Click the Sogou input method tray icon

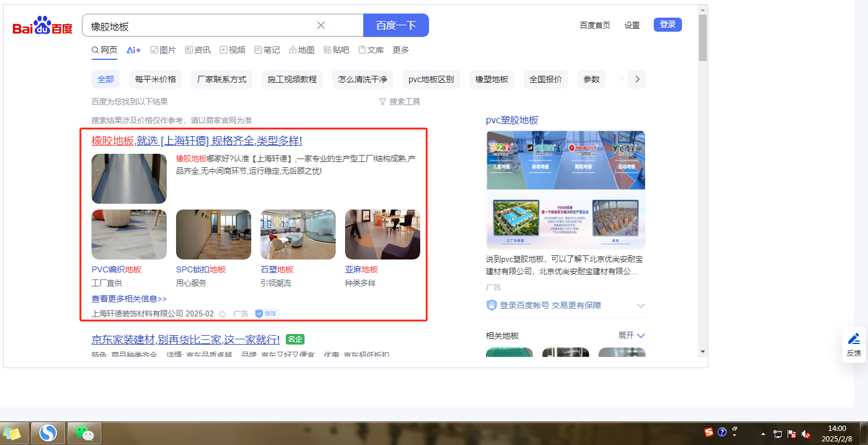click(709, 433)
